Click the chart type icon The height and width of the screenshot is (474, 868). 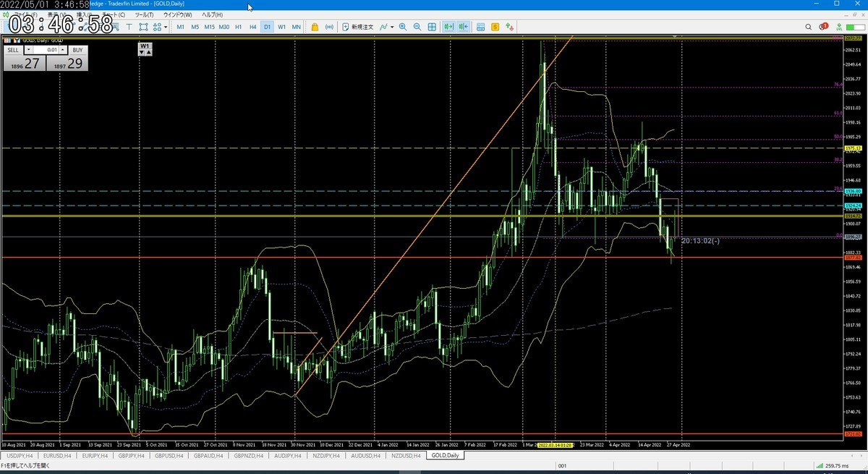pyautogui.click(x=384, y=27)
